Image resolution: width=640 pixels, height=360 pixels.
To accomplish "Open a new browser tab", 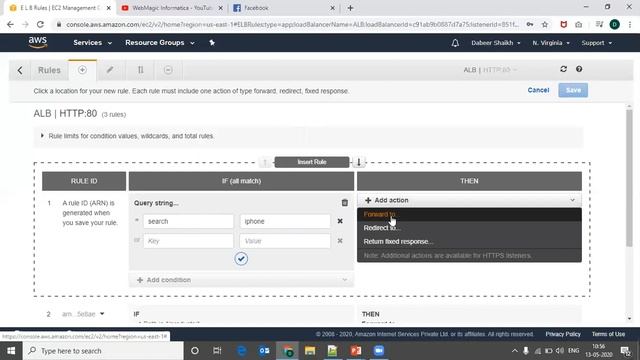I will point(350,8).
